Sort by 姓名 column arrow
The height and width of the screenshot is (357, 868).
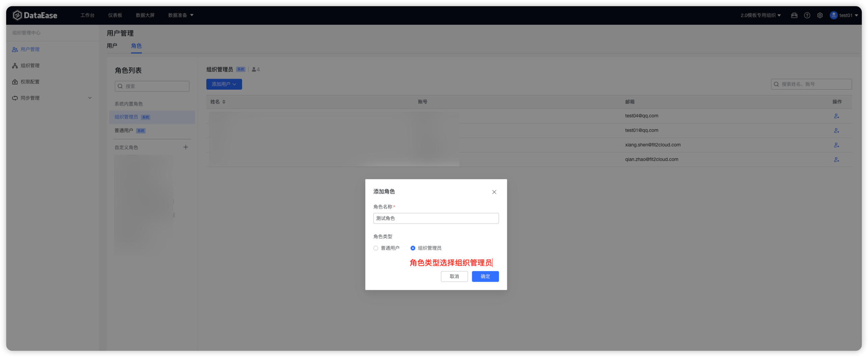coord(224,102)
